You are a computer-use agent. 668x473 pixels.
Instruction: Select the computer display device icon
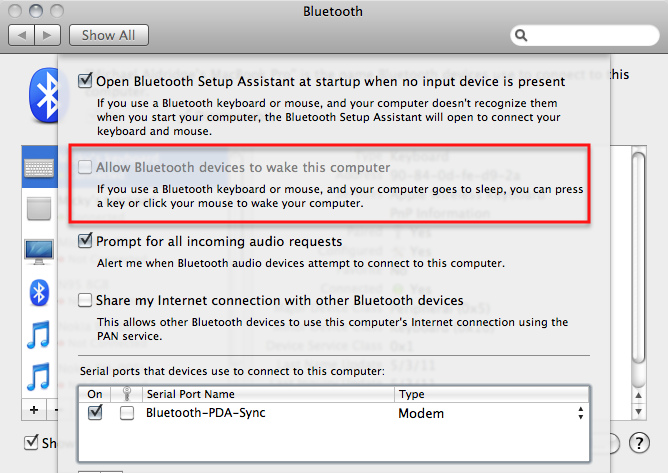(x=39, y=250)
